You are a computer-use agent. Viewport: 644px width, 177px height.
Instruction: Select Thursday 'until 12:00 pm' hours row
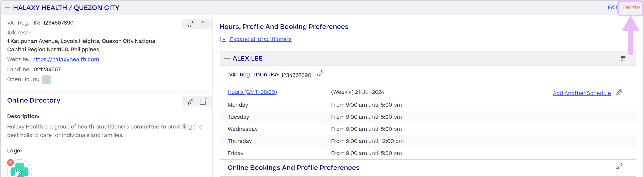428,141
